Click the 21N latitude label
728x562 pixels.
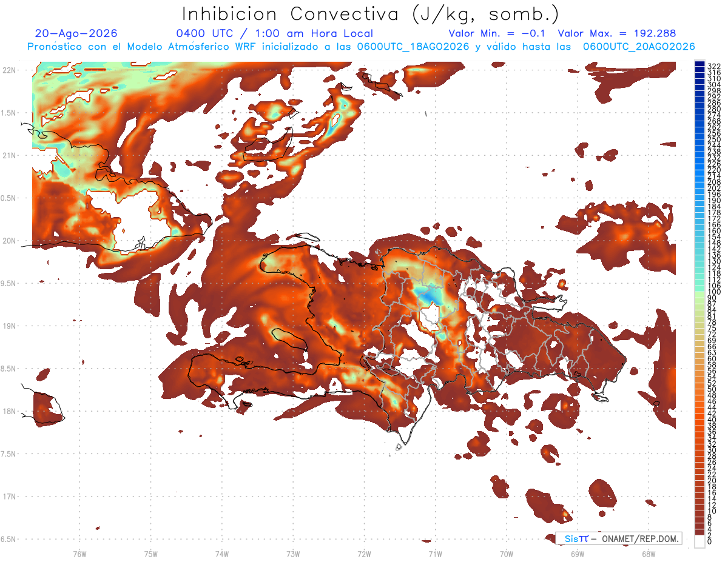[9, 155]
